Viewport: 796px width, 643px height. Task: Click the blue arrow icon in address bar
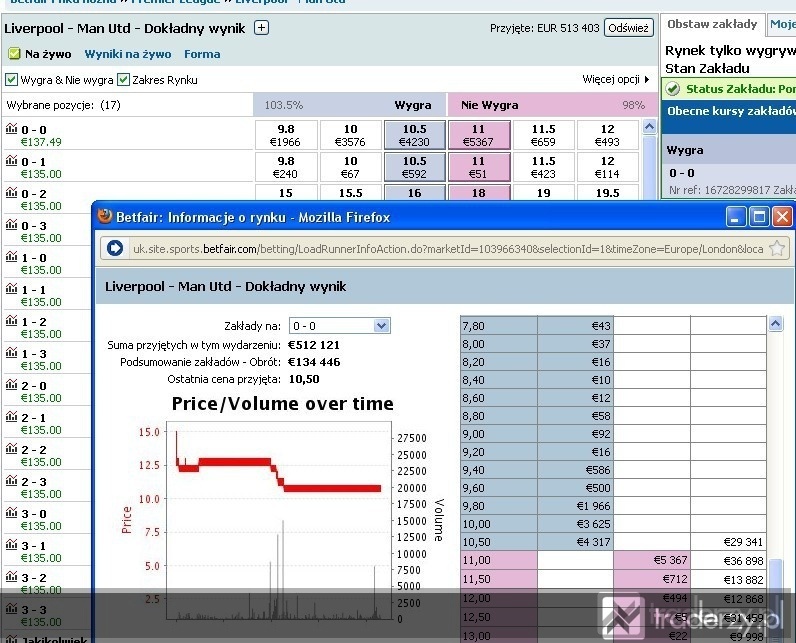click(x=115, y=248)
